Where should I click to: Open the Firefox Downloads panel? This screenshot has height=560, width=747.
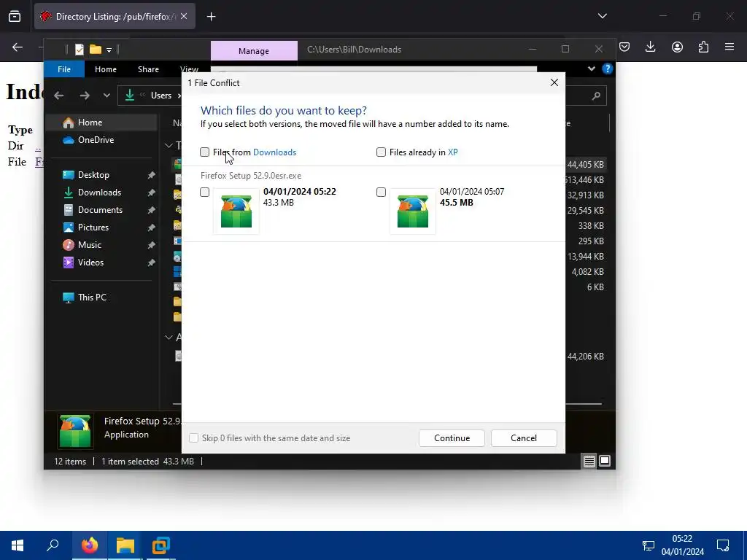[650, 47]
